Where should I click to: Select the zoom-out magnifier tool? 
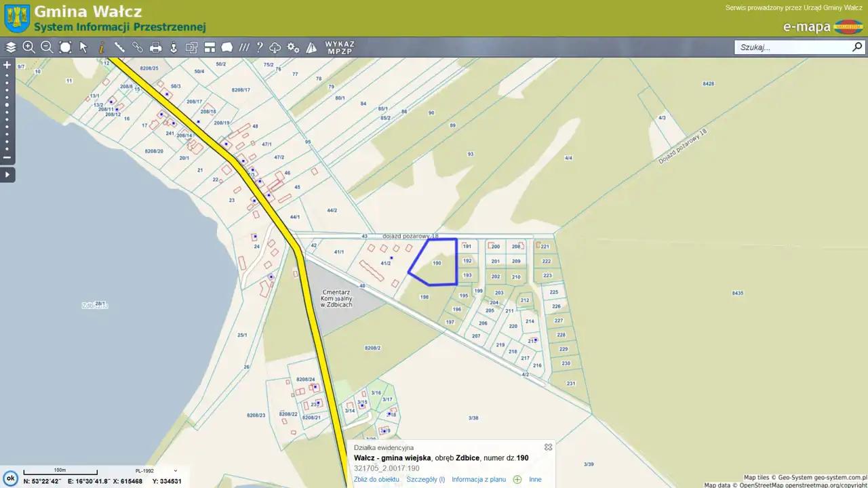[x=47, y=47]
